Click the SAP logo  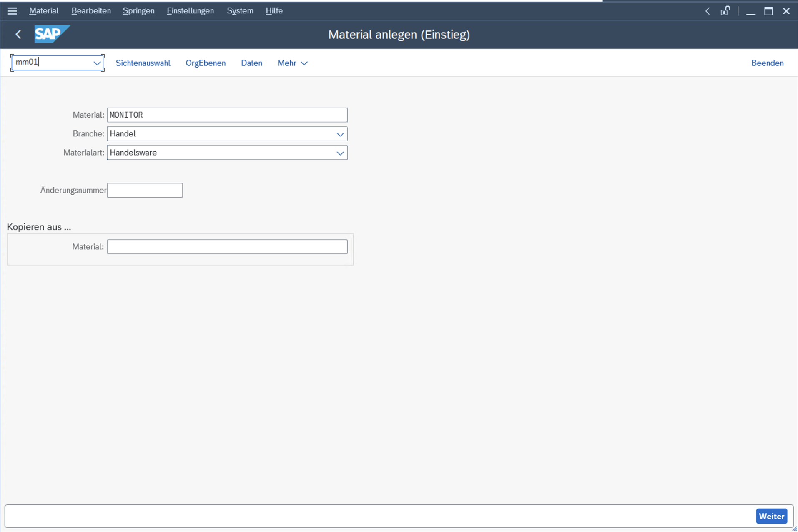tap(52, 34)
